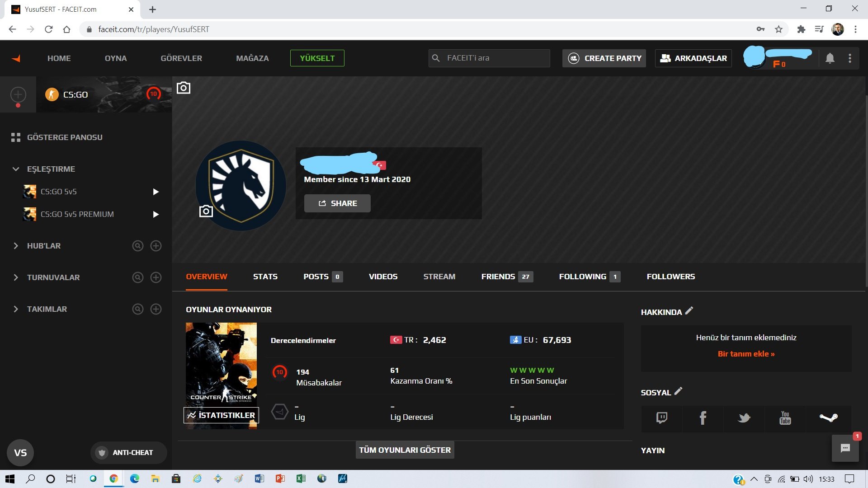
Task: Play the CS:GO 5v5 PREMIUM queue arrow
Action: 156,214
